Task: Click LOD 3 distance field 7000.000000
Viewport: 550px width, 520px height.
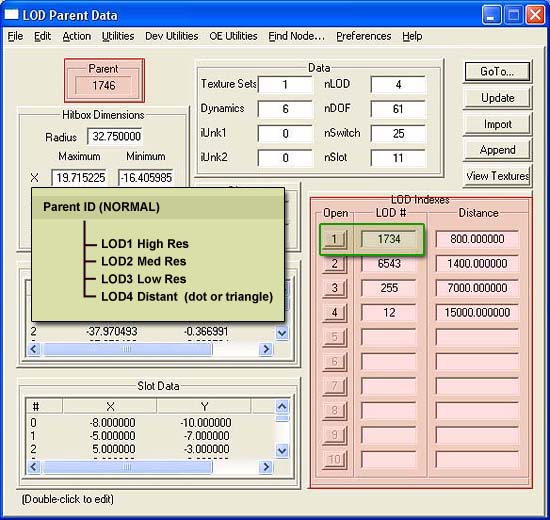Action: click(477, 288)
